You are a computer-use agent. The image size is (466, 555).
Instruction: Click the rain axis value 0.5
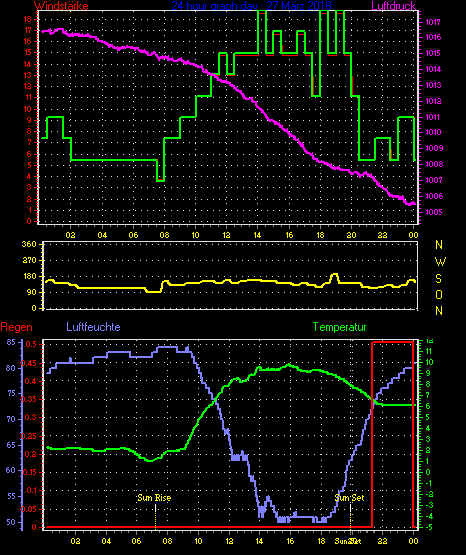[x=31, y=344]
